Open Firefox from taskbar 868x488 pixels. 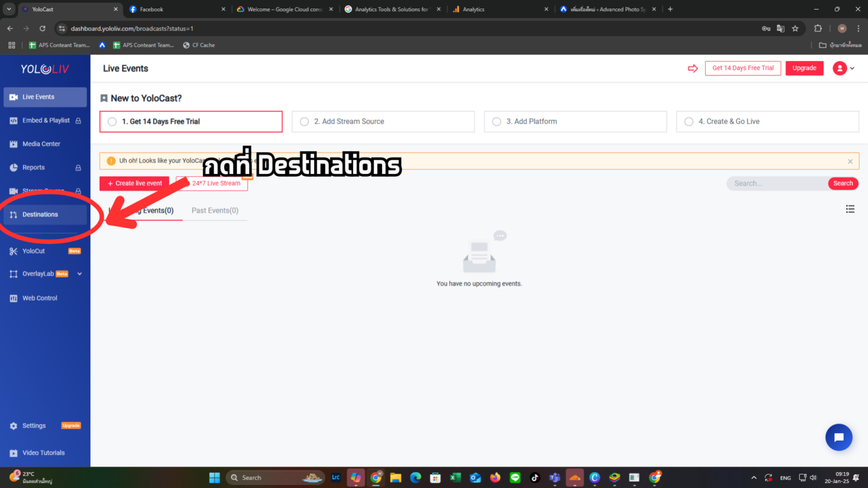[496, 478]
